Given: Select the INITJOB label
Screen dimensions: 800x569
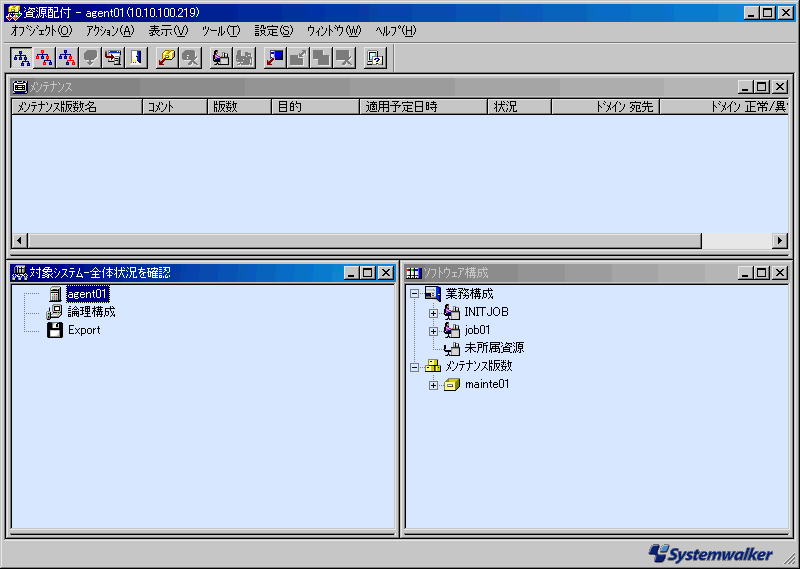Looking at the screenshot, I should click(486, 312).
